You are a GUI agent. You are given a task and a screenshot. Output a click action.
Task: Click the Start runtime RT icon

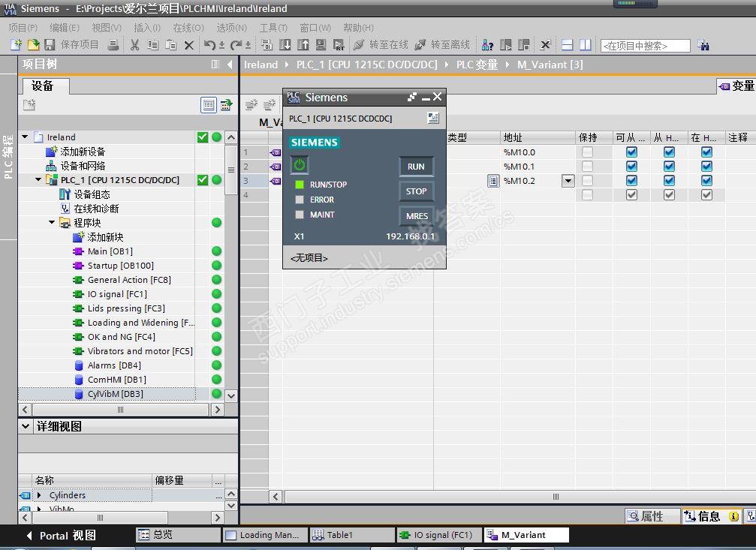pos(339,45)
